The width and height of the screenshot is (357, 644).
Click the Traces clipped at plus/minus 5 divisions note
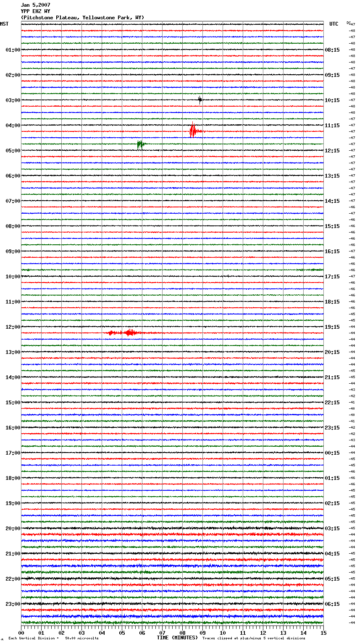[x=254, y=638]
